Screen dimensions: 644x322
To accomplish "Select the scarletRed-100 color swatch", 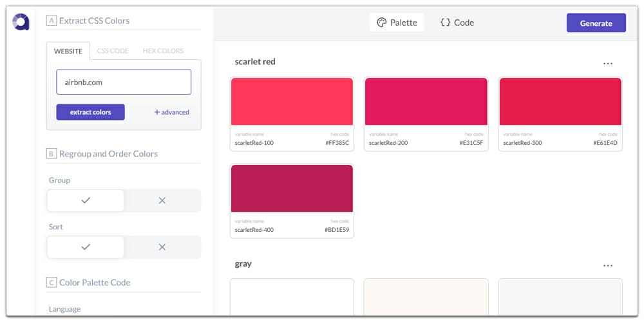I will pos(292,102).
